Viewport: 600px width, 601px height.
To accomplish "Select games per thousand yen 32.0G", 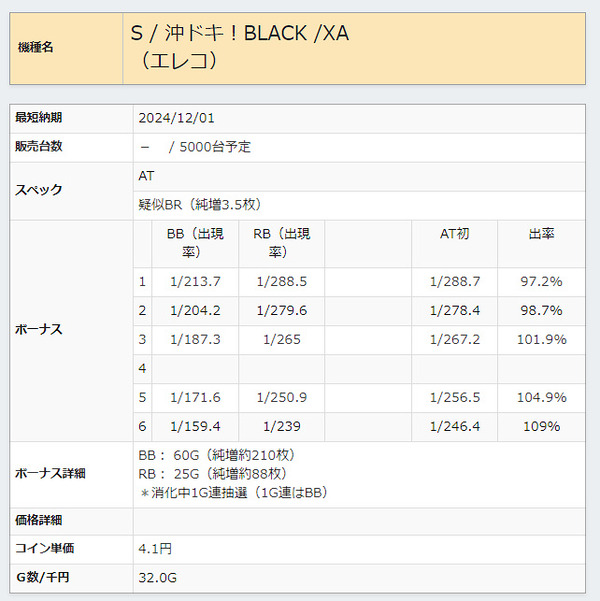I will (x=158, y=578).
